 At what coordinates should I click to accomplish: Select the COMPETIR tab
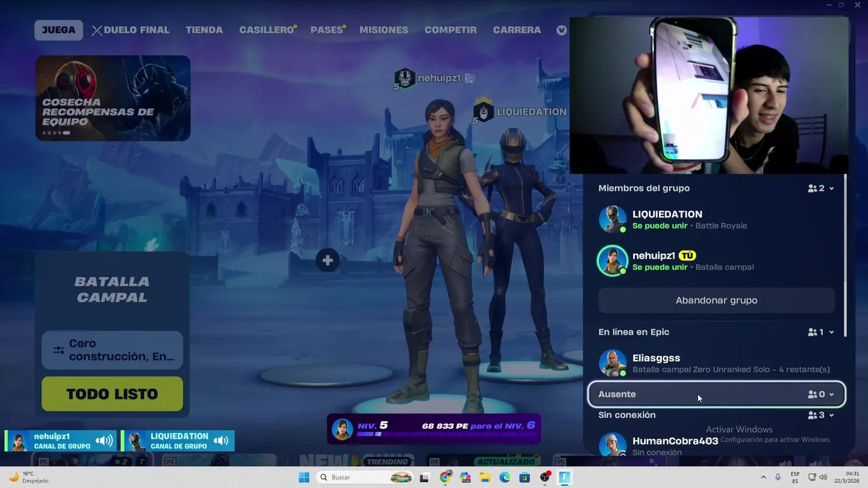coord(450,30)
